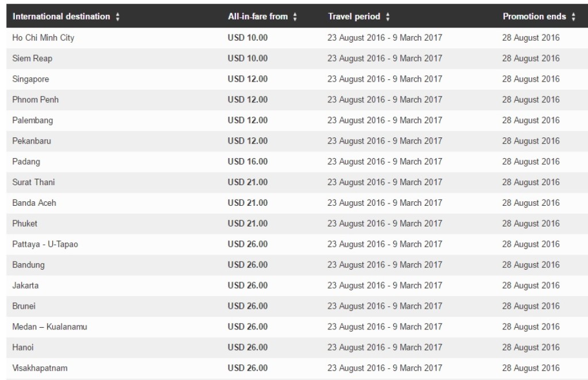The height and width of the screenshot is (380, 588).
Task: Click sort arrows beside All-in-fare from header
Action: pos(295,17)
